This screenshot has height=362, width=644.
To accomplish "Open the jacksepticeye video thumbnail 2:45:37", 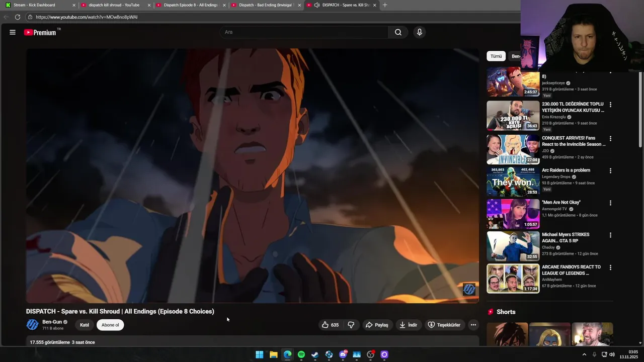I will pyautogui.click(x=513, y=82).
